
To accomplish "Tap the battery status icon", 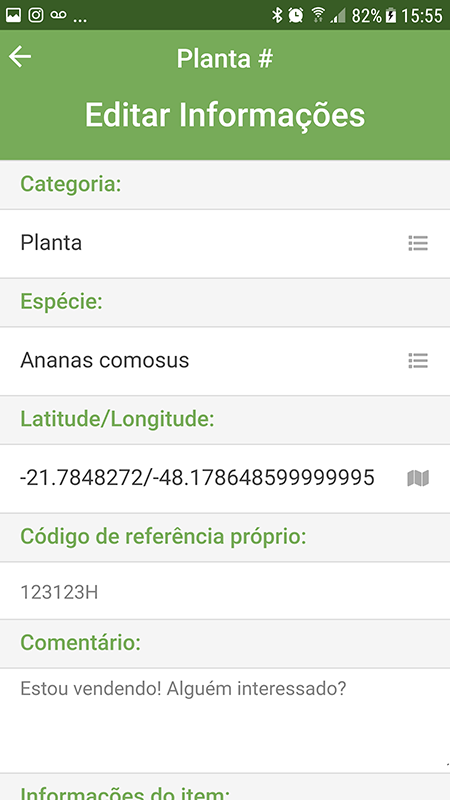I will point(391,16).
